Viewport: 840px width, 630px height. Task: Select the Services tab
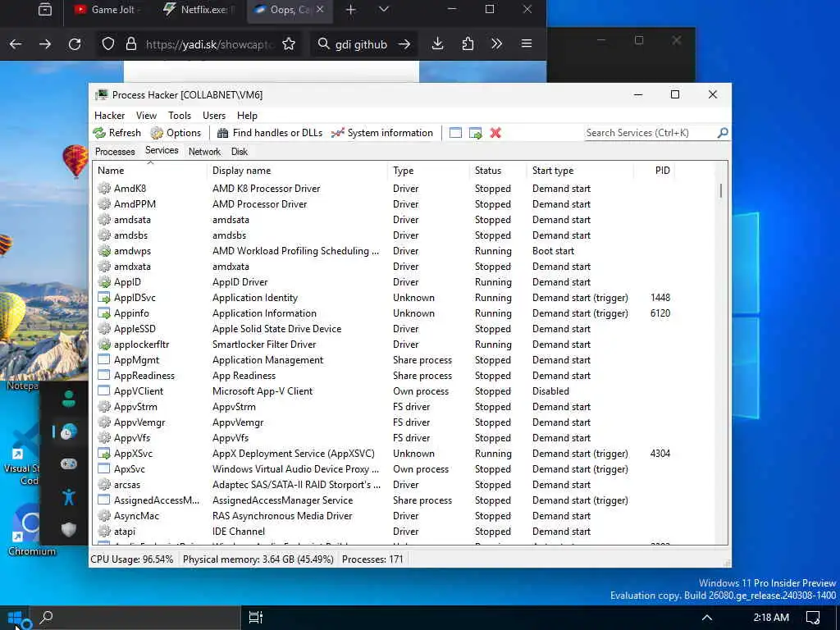pos(162,151)
